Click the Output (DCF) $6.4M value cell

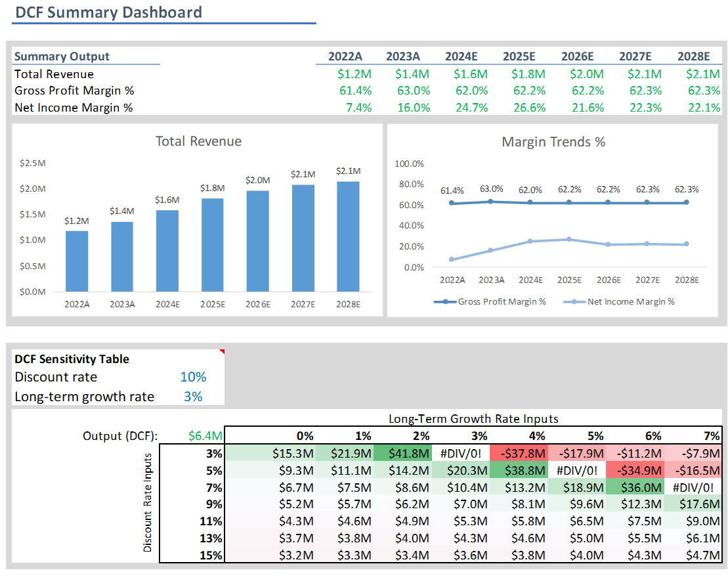[x=205, y=435]
